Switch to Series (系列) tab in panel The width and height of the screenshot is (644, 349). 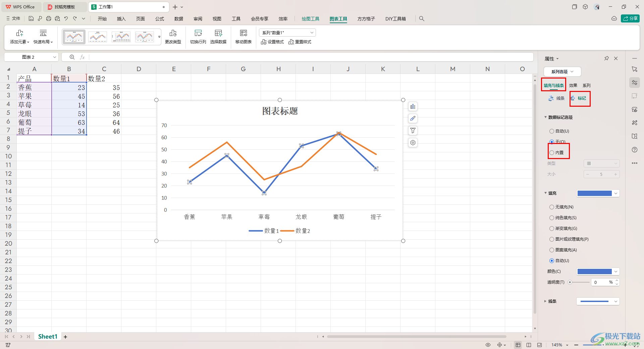[x=586, y=86]
